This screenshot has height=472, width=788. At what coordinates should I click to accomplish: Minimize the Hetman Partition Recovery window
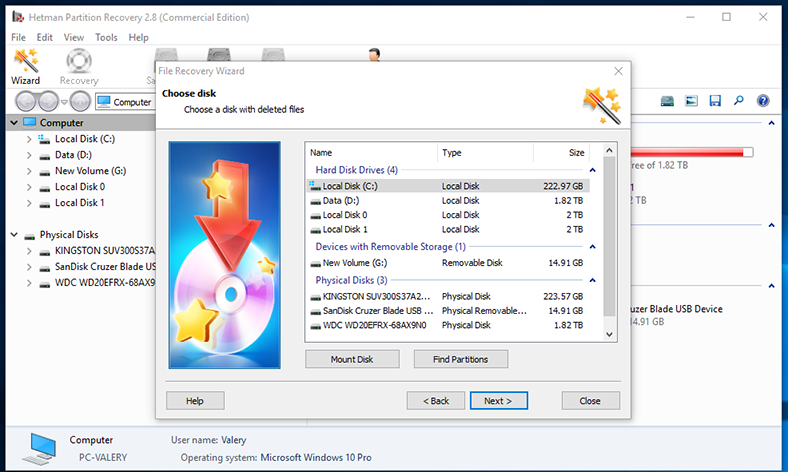(691, 17)
